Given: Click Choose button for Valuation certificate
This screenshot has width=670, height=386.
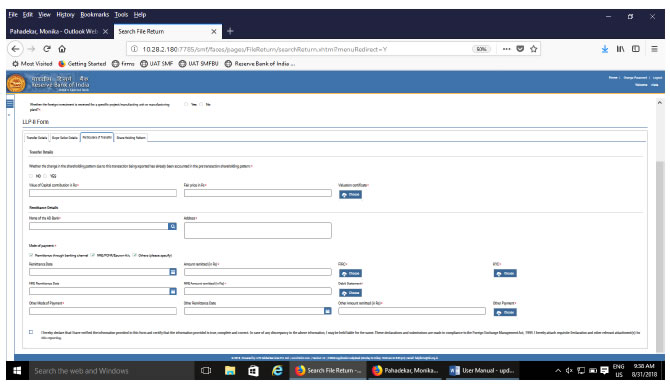Looking at the screenshot, I should pos(350,194).
